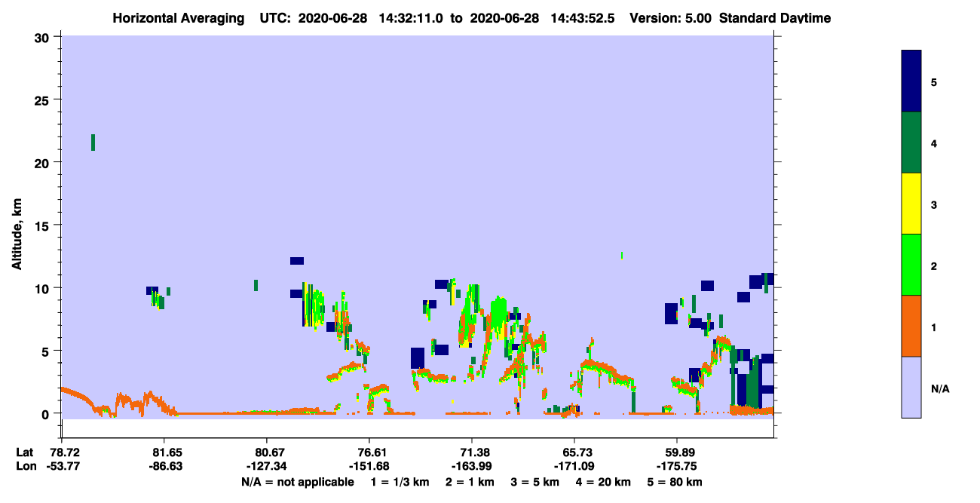Click the orange colorbar segment labeled 1
Screen dimensions: 980x503
(x=911, y=326)
